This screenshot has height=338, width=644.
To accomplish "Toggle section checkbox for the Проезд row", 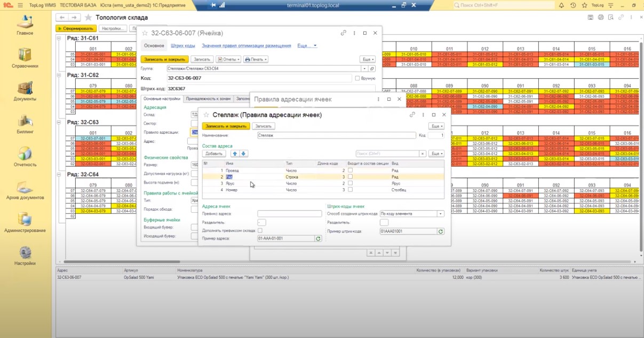I will point(350,170).
